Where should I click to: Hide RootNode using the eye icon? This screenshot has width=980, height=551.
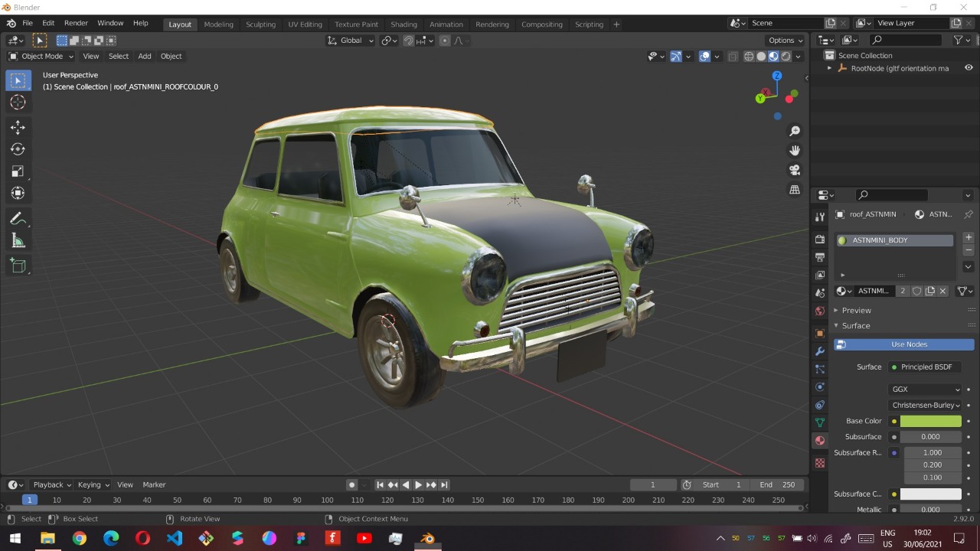click(x=969, y=68)
